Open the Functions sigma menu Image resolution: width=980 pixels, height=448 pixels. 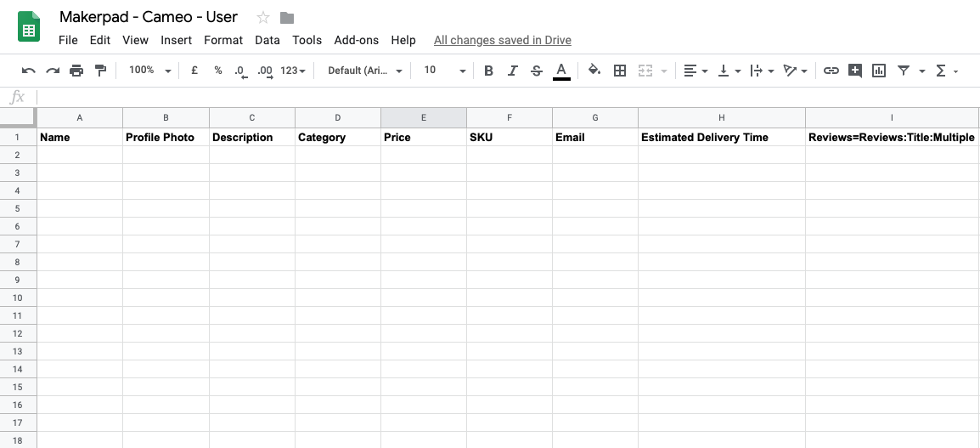coord(946,71)
